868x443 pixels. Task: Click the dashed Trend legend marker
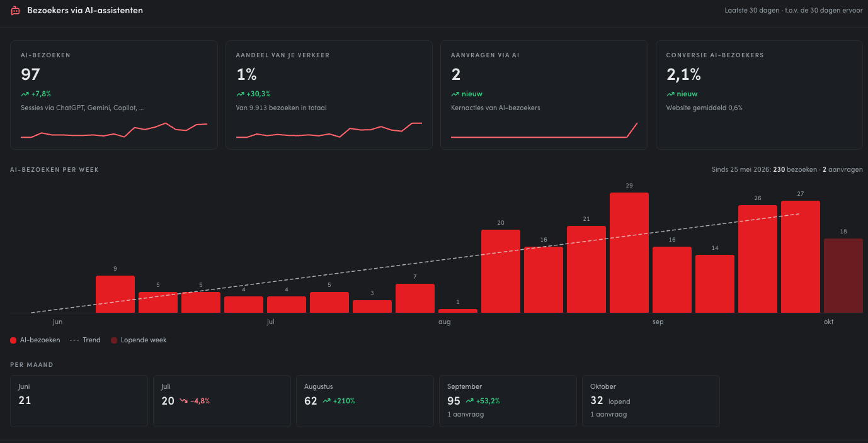74,340
